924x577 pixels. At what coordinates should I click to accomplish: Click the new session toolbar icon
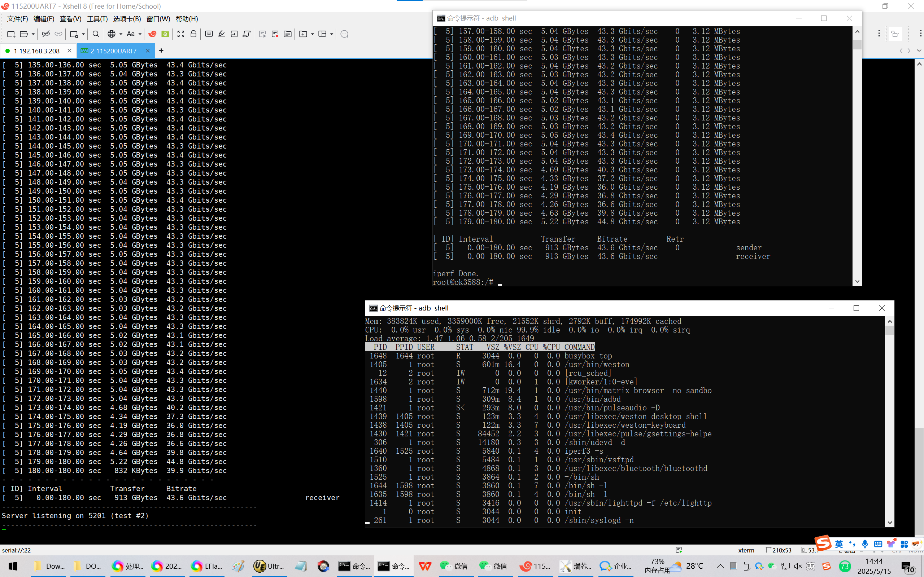(x=11, y=34)
